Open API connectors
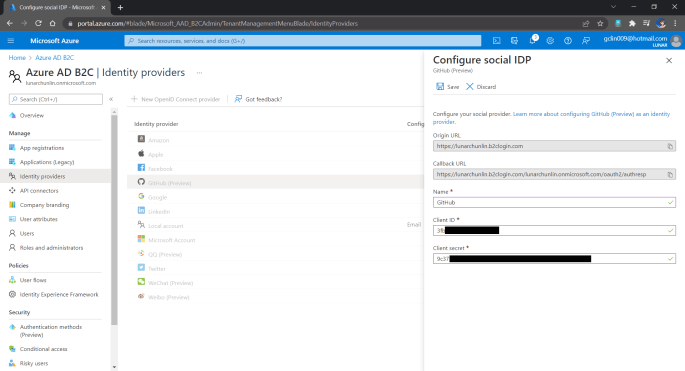The image size is (685, 371). pos(39,191)
